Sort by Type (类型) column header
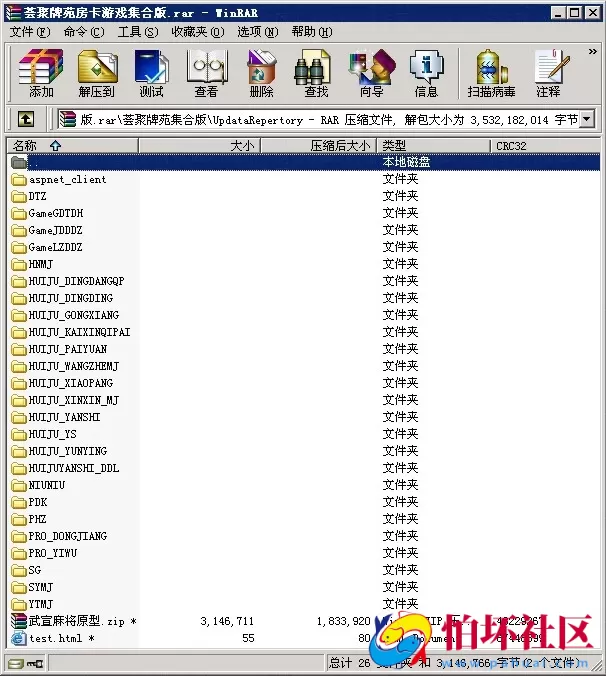 tap(433, 146)
